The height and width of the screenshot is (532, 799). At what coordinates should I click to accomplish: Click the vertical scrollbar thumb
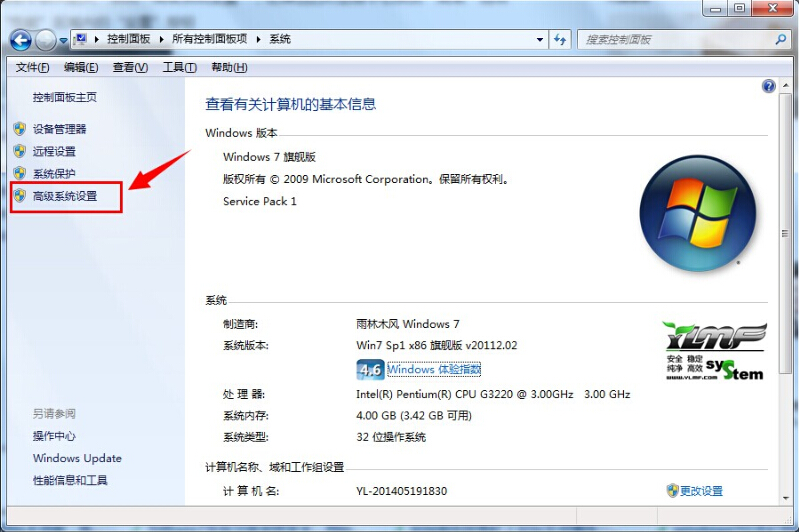pos(784,234)
